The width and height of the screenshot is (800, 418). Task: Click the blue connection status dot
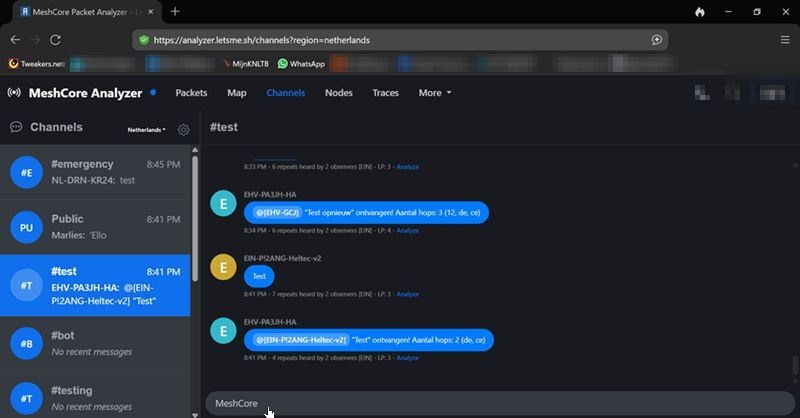coord(153,92)
